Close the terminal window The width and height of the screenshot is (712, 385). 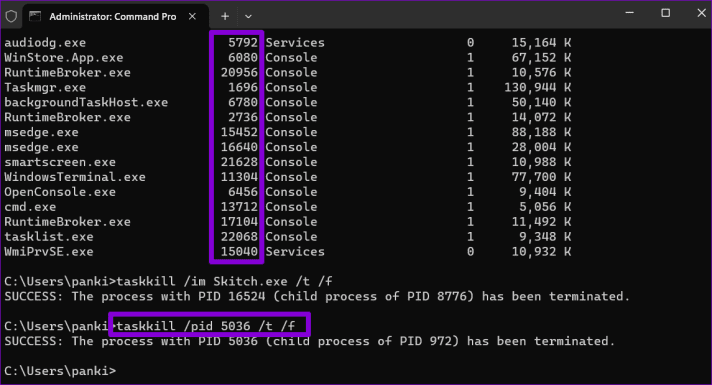[701, 13]
